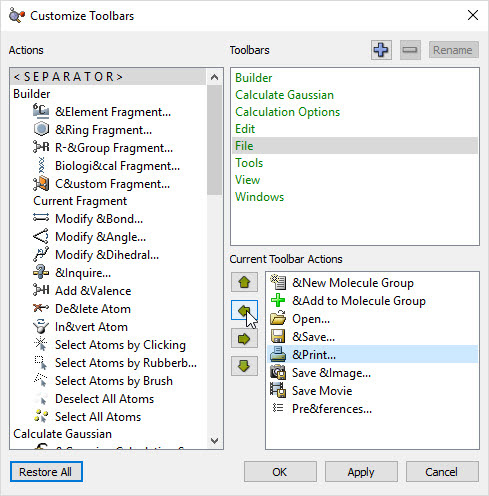Click the Print printer icon
489x496 pixels.
[x=278, y=354]
